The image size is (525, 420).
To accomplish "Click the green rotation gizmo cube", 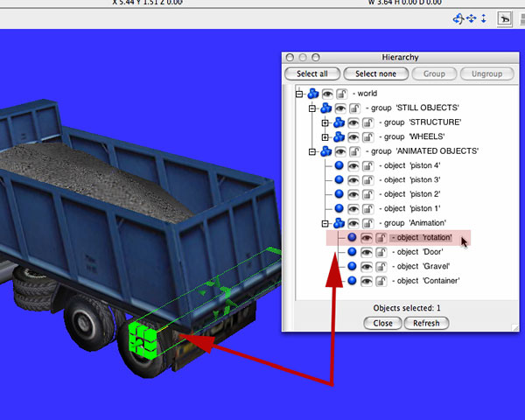I will (x=143, y=339).
